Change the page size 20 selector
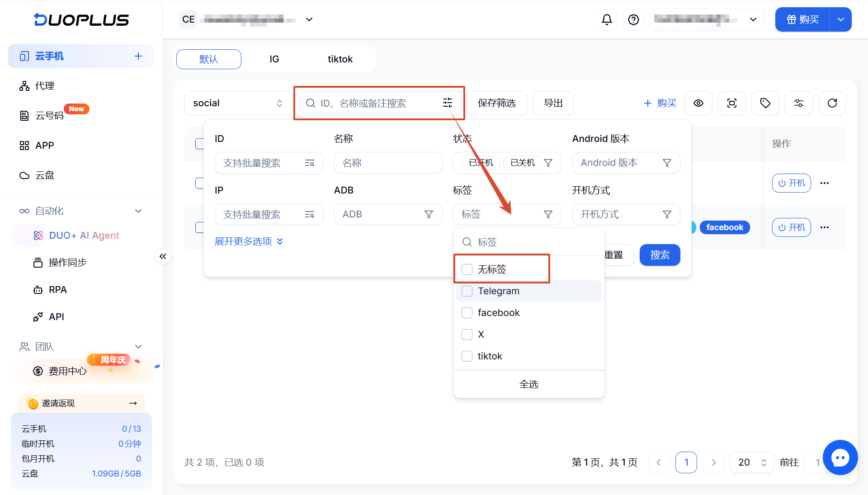Viewport: 868px width, 495px height. coord(752,462)
